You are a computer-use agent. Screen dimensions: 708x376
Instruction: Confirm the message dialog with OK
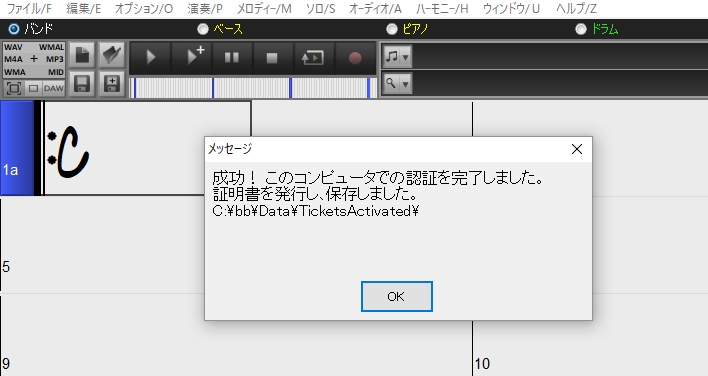point(396,297)
